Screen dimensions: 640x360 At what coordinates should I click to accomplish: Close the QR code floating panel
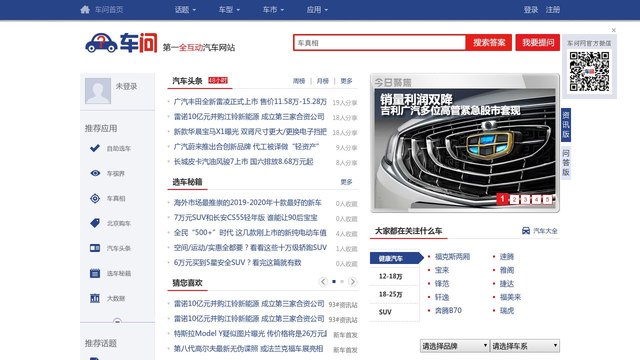tap(613, 30)
